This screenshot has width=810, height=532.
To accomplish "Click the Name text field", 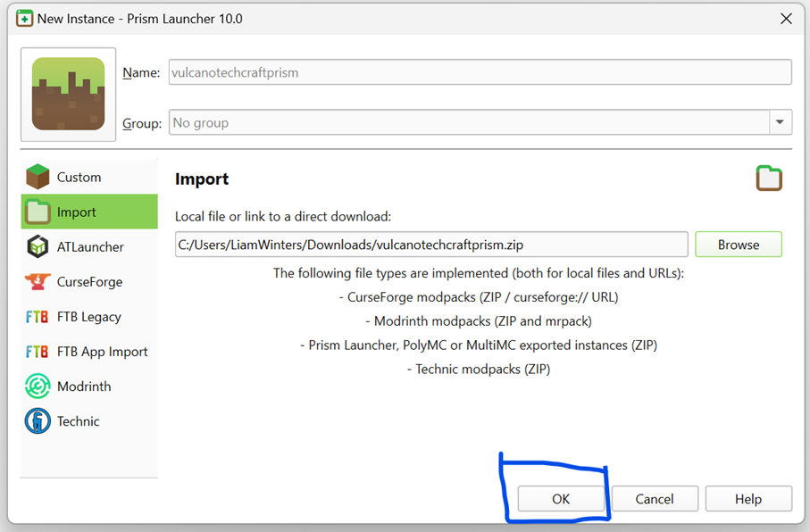I will pyautogui.click(x=480, y=72).
